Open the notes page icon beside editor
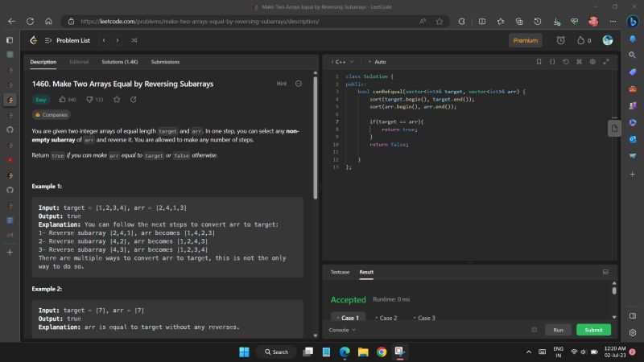Screen dimensions: 644x362 click(x=614, y=129)
